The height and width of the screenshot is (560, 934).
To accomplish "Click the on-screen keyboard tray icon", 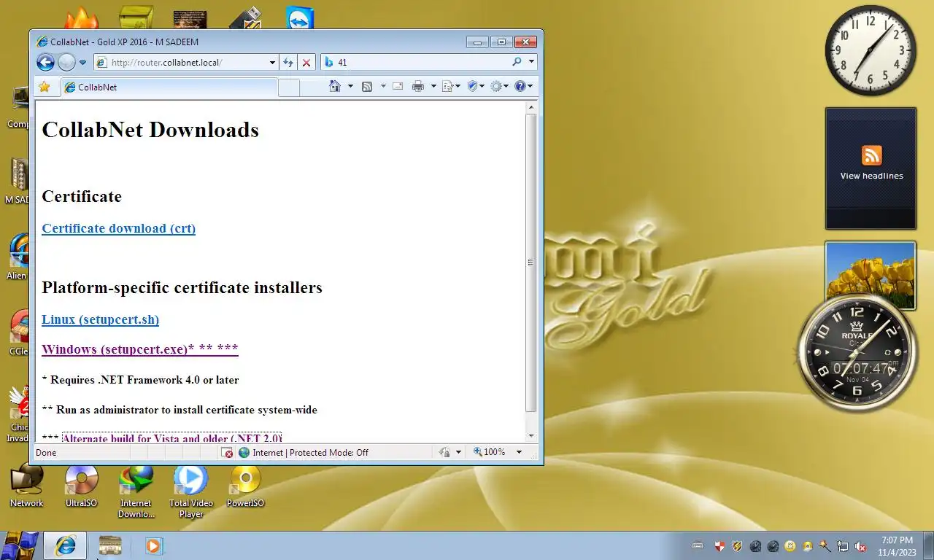I will [698, 546].
